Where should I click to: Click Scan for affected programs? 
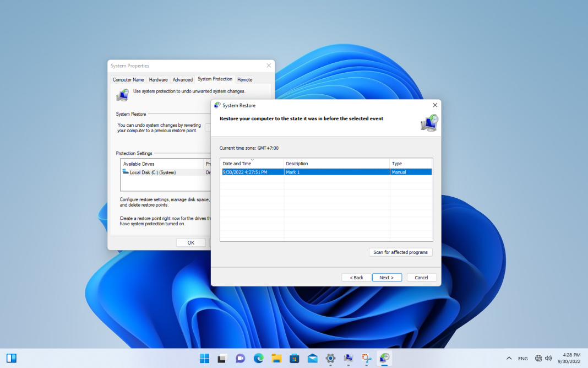[x=400, y=252]
